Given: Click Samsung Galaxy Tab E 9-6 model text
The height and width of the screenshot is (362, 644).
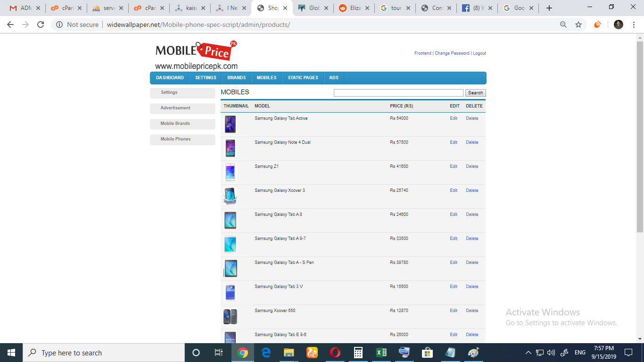Looking at the screenshot, I should (281, 335).
